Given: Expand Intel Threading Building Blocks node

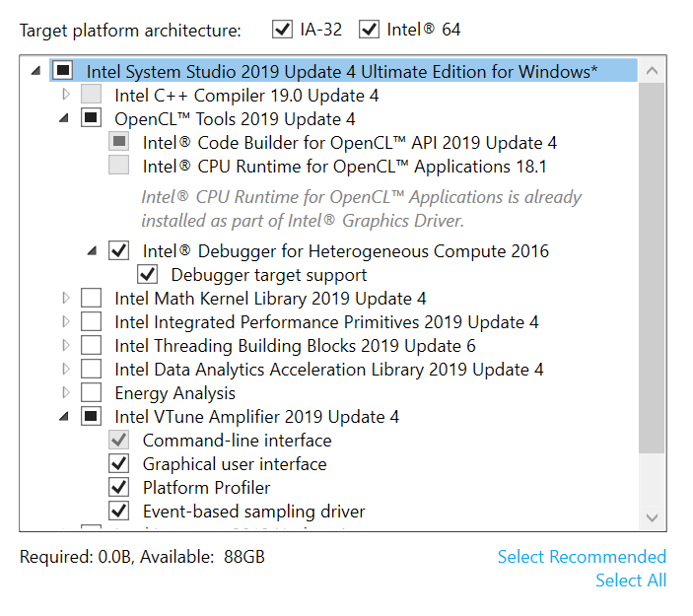Looking at the screenshot, I should click(66, 345).
